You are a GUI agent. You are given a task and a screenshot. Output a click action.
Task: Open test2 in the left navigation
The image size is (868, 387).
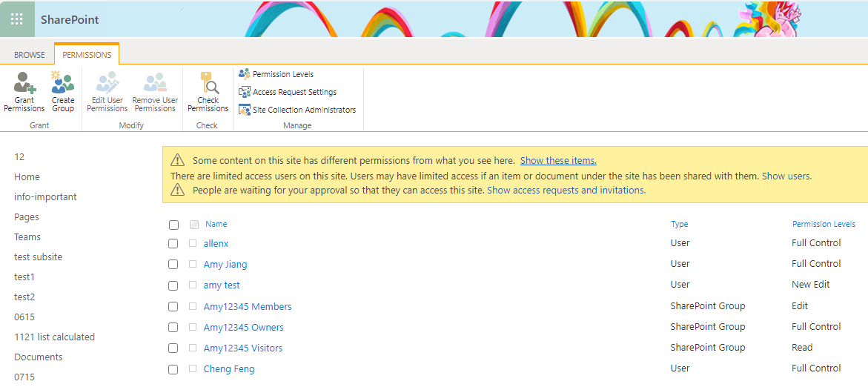24,297
